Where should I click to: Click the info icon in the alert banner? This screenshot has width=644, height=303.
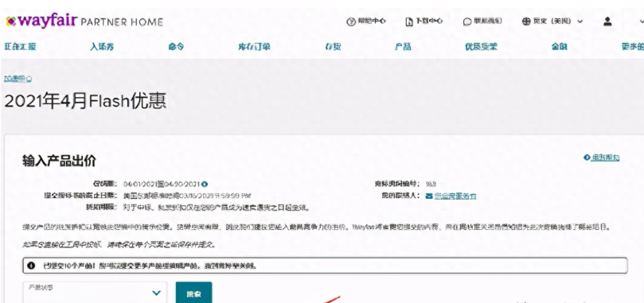coord(31,266)
